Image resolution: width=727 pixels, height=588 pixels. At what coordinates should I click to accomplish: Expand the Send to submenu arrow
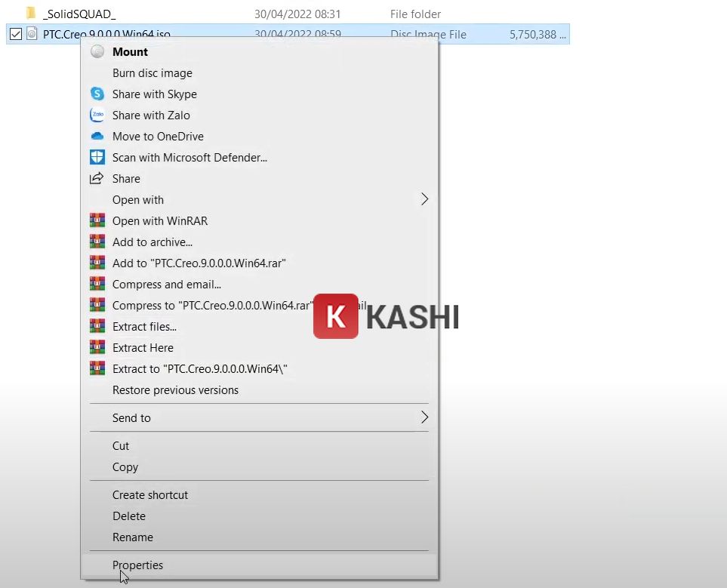coord(424,417)
